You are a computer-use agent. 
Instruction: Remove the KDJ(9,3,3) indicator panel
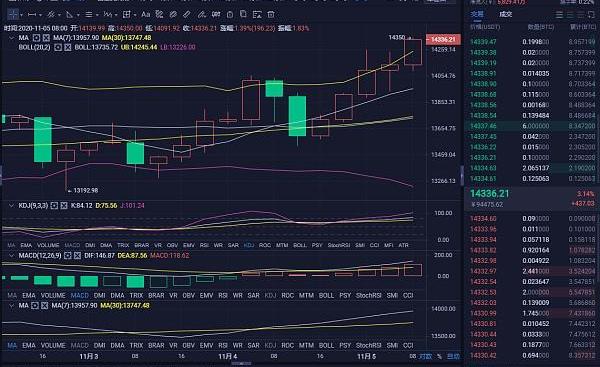[64, 206]
